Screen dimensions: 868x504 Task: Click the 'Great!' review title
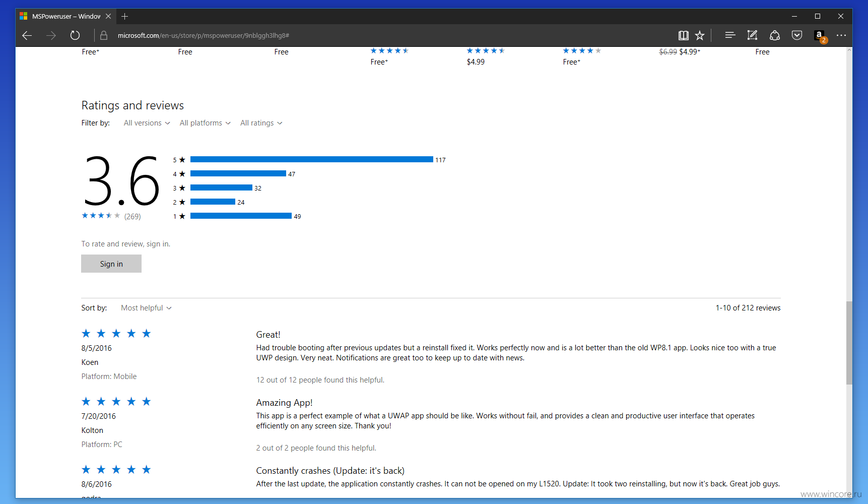(x=268, y=335)
